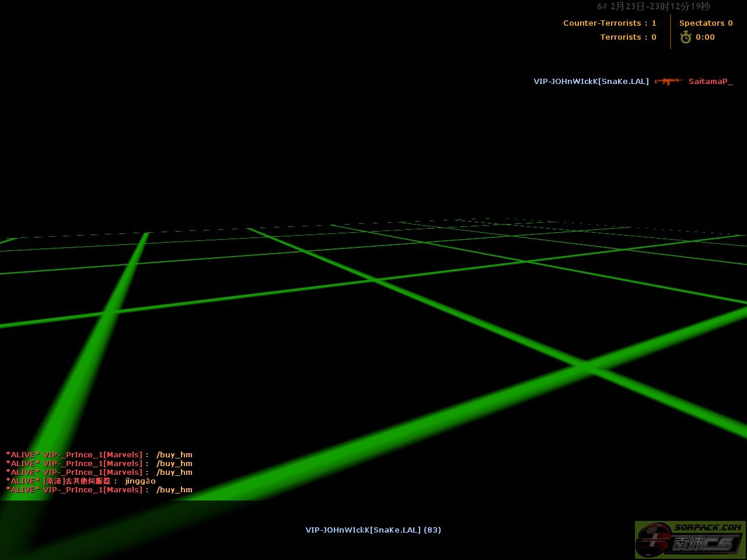The width and height of the screenshot is (747, 560).
Task: Click the date and time stamp text
Action: 654,6
